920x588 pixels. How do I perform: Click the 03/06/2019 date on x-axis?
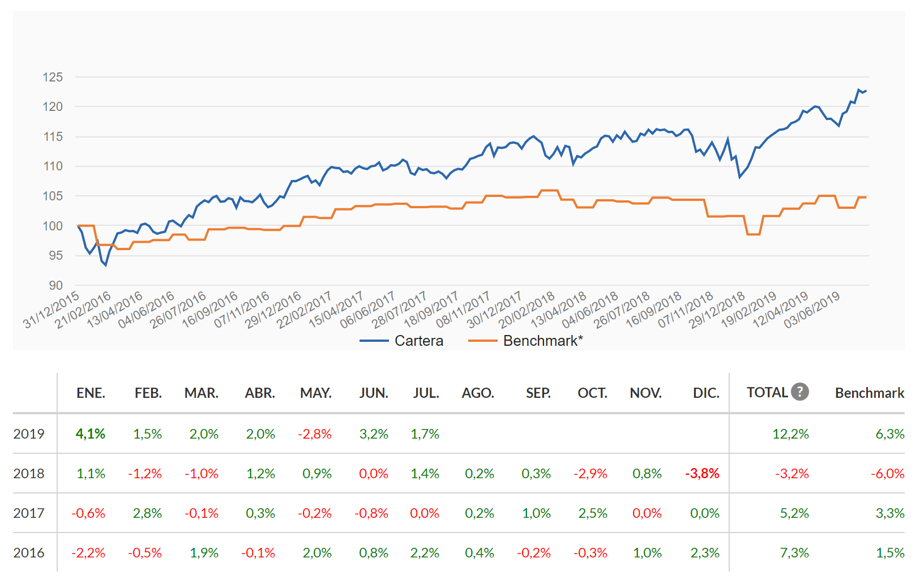click(x=811, y=310)
